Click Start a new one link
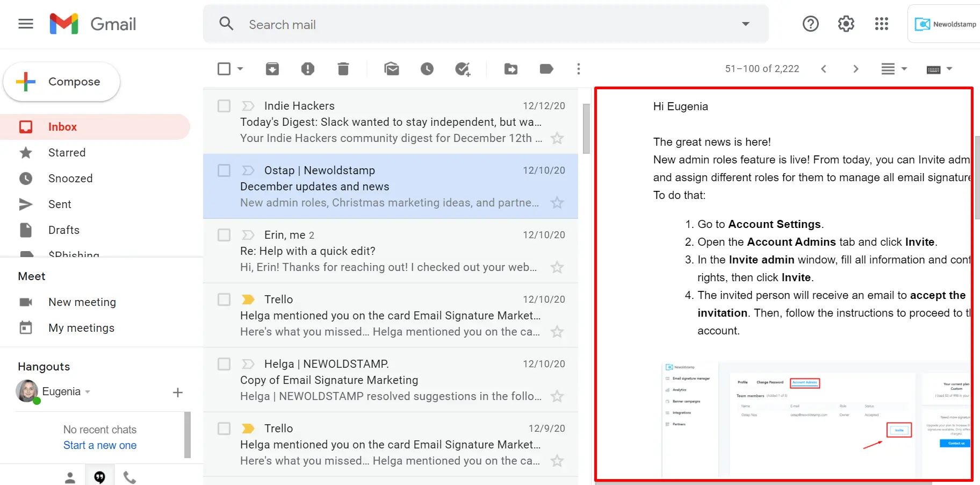The width and height of the screenshot is (980, 485). [100, 445]
